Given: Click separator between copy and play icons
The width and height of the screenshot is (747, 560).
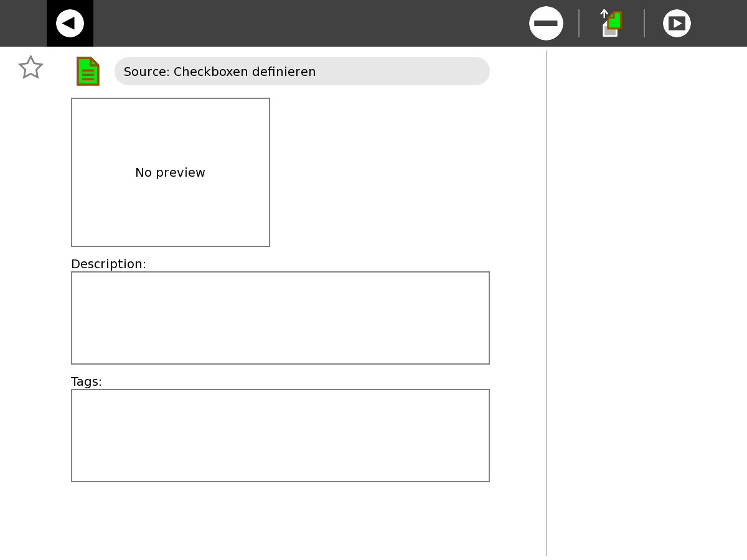Looking at the screenshot, I should [644, 24].
